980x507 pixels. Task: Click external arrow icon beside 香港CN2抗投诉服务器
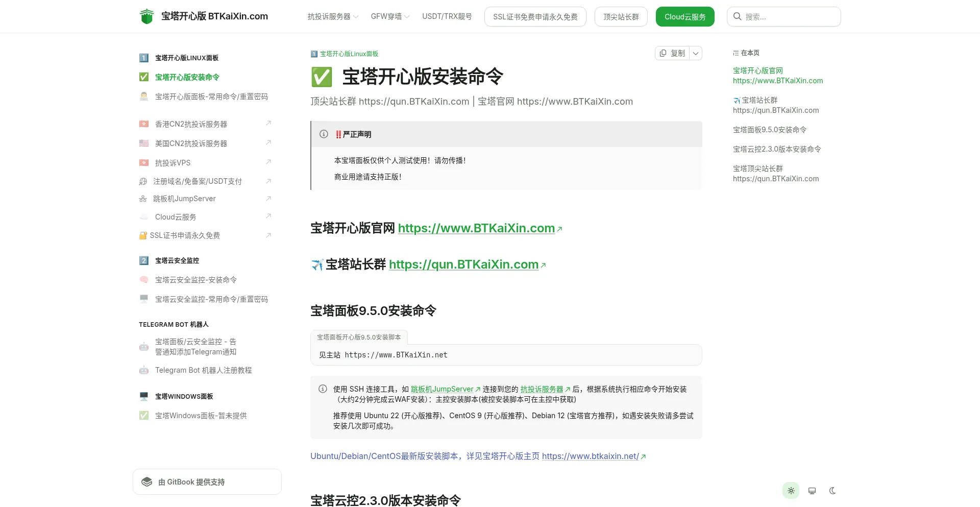pos(268,123)
